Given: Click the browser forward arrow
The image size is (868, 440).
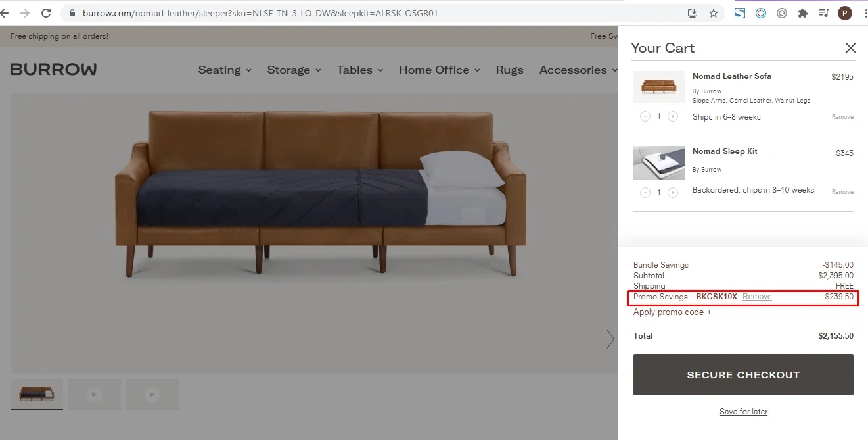Looking at the screenshot, I should 25,13.
